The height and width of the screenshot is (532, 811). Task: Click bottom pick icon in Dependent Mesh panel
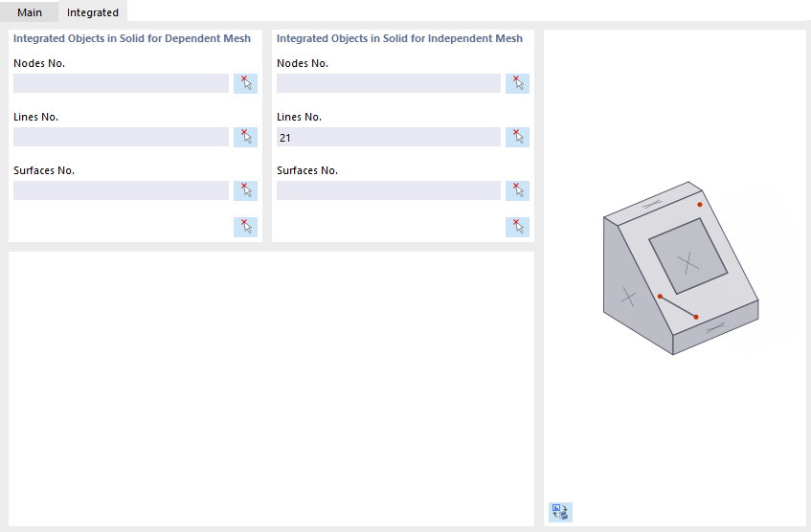pyautogui.click(x=246, y=227)
